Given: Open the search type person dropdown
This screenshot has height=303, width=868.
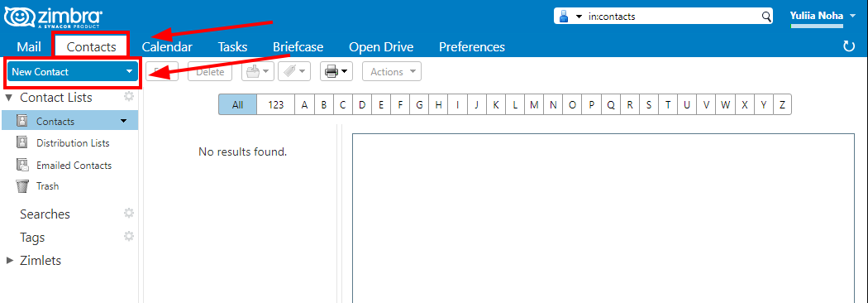Looking at the screenshot, I should pyautogui.click(x=570, y=17).
